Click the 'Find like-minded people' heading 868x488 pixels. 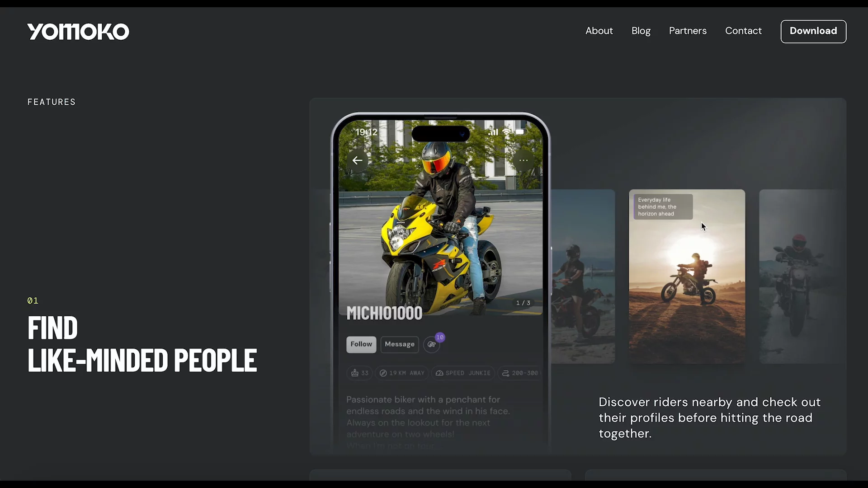tap(142, 344)
